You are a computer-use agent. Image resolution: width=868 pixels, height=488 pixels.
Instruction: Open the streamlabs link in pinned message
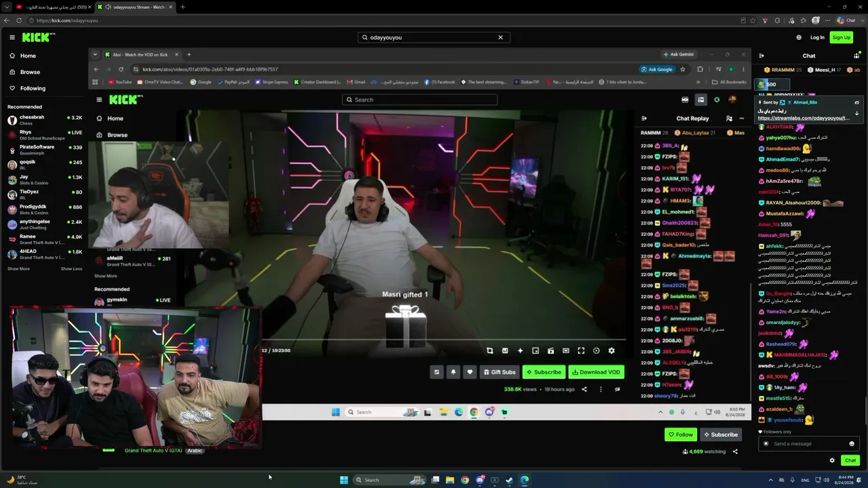click(x=804, y=118)
